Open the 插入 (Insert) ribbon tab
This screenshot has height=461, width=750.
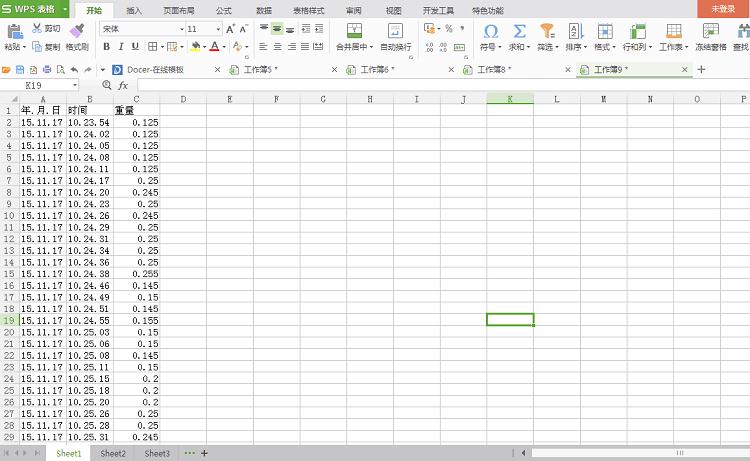pyautogui.click(x=134, y=9)
